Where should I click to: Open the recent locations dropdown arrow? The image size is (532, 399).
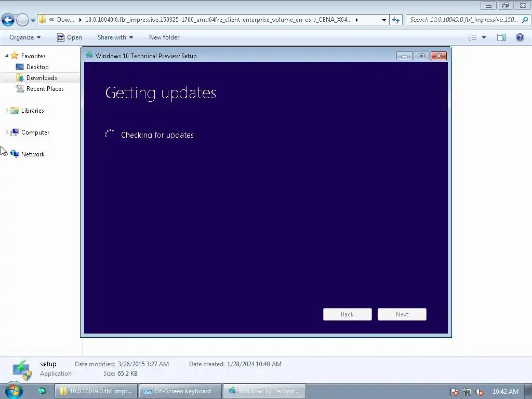[33, 20]
